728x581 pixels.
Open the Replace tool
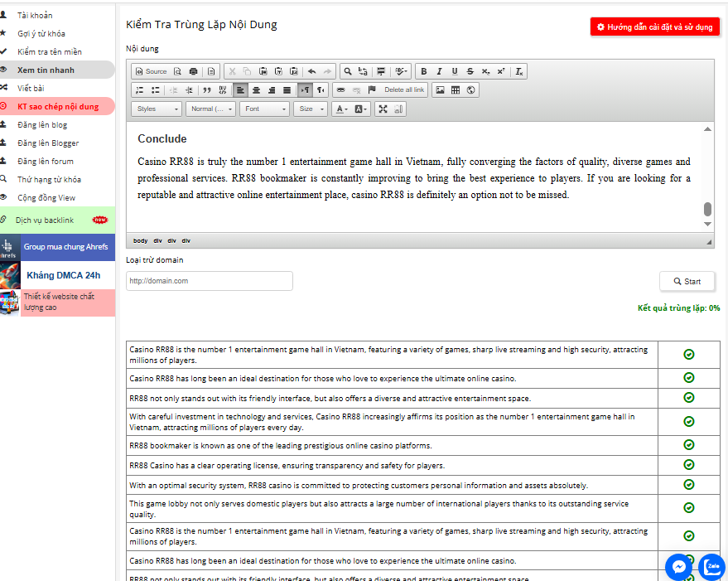tap(363, 71)
